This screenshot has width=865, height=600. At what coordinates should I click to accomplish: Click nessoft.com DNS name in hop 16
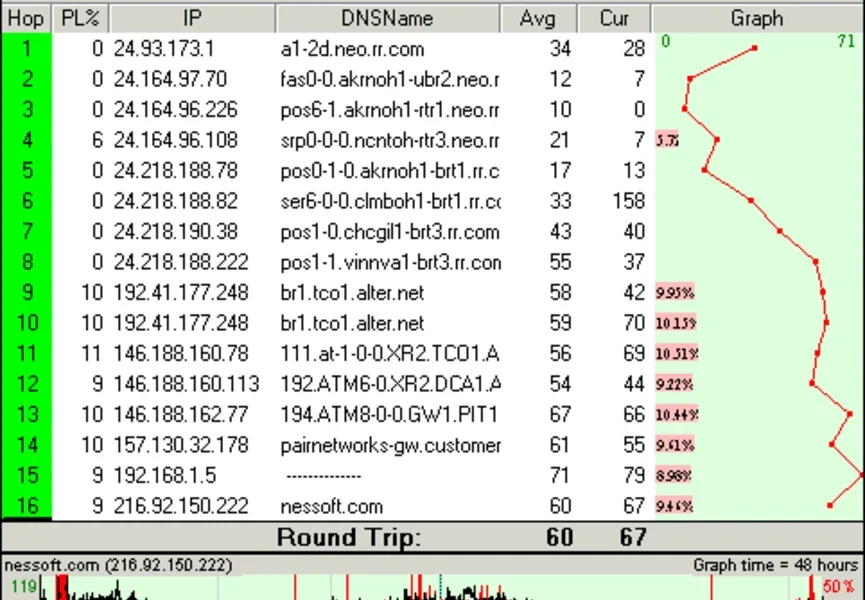tap(331, 506)
